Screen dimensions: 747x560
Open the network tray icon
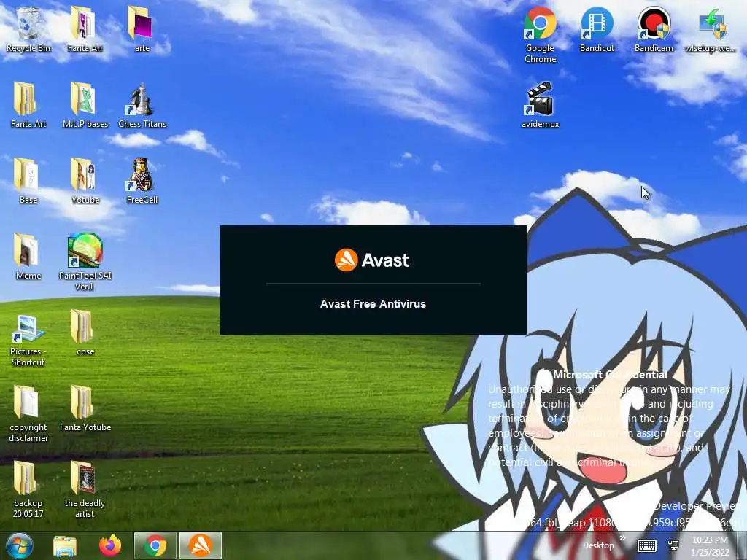[673, 545]
